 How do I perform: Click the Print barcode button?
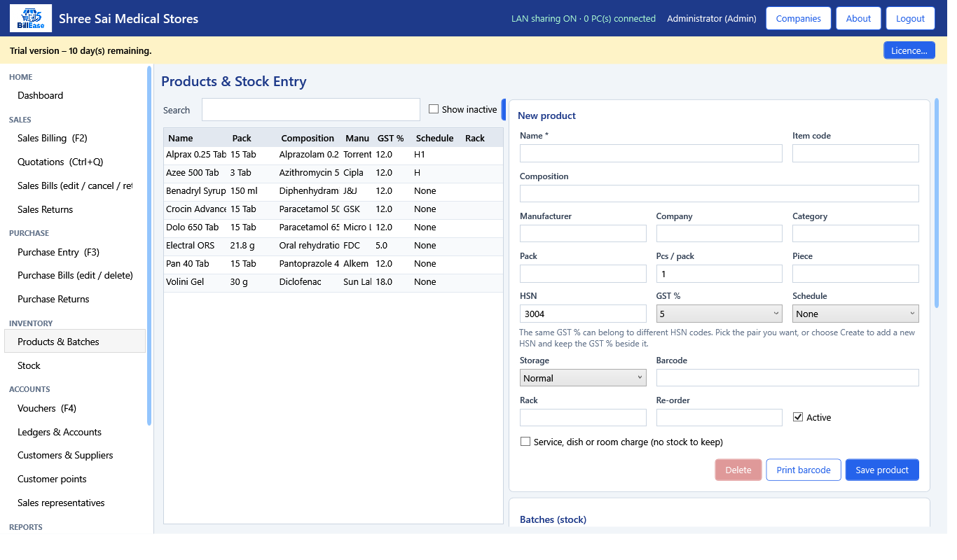click(804, 470)
